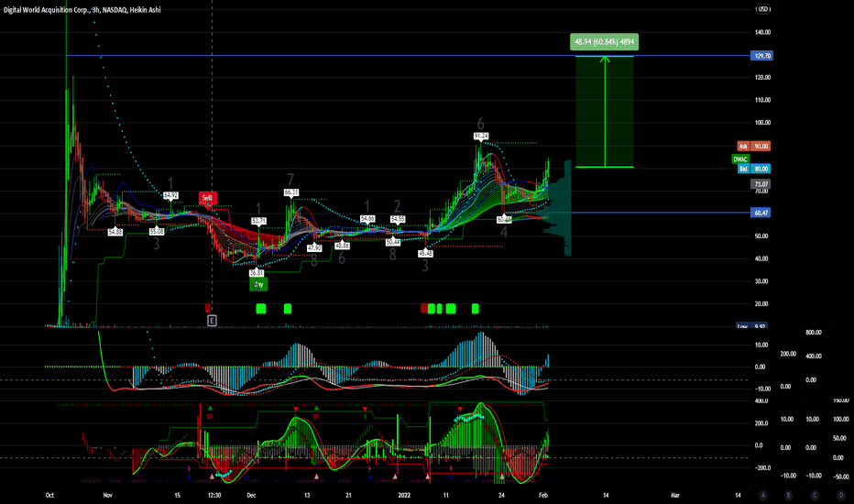
Task: Click the 140.00 price axis value
Action: [762, 32]
